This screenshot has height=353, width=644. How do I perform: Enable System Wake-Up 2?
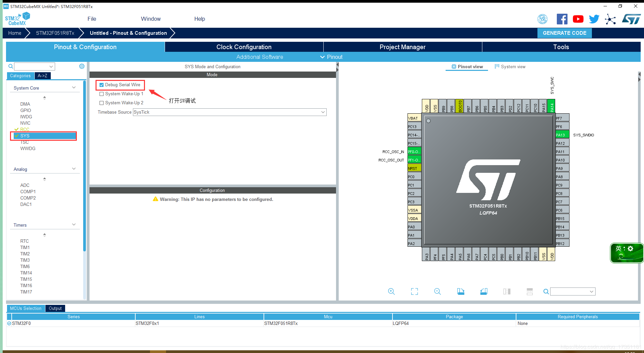pyautogui.click(x=102, y=103)
